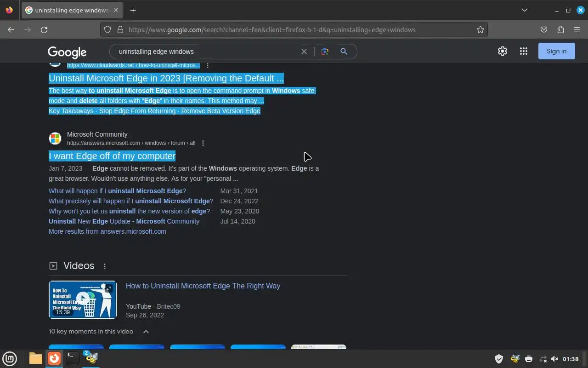Open the Firefox extensions puzzle icon

tap(560, 29)
